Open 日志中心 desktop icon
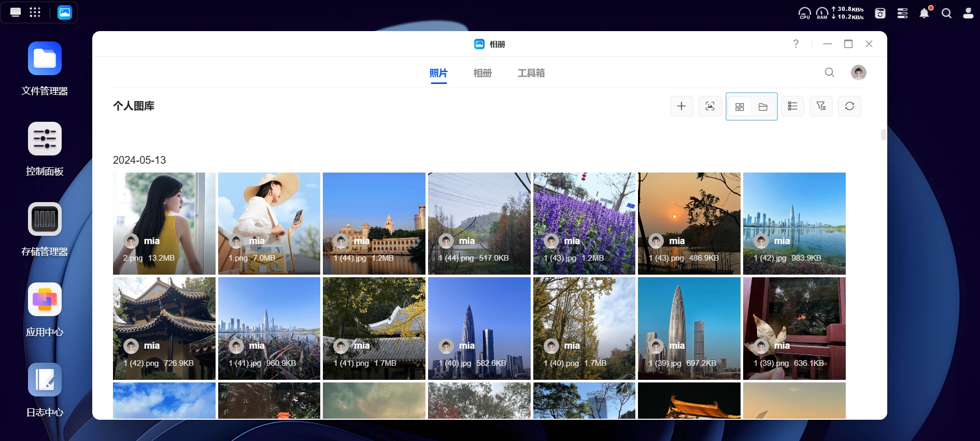 (45, 380)
